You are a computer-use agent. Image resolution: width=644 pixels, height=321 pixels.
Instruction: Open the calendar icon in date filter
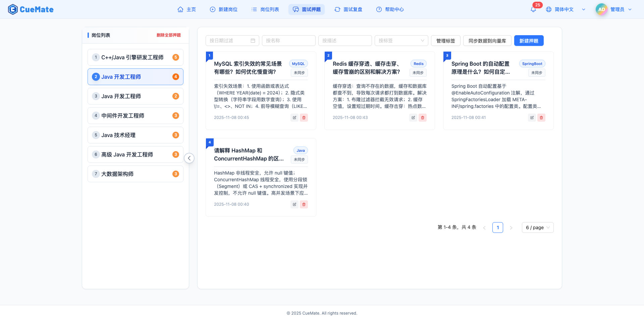tap(253, 40)
